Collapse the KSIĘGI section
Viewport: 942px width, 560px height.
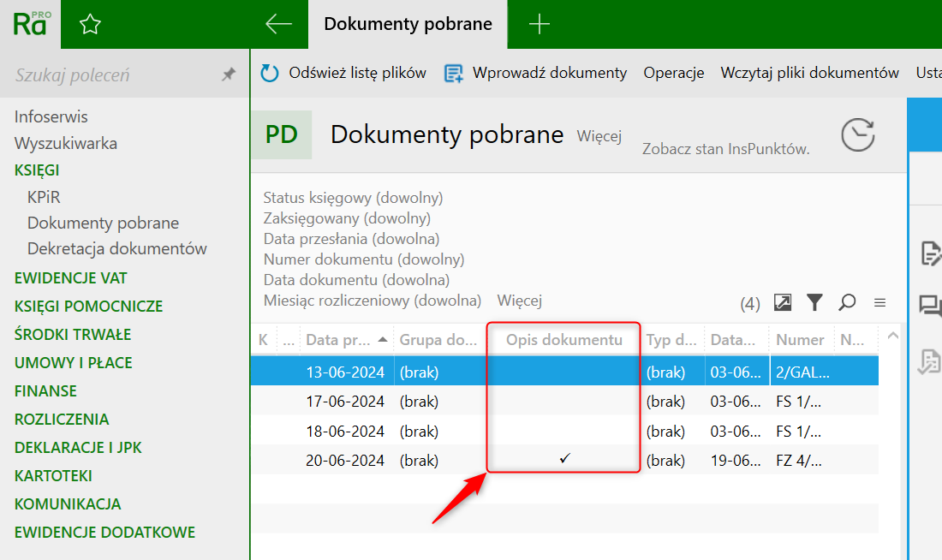pyautogui.click(x=37, y=170)
